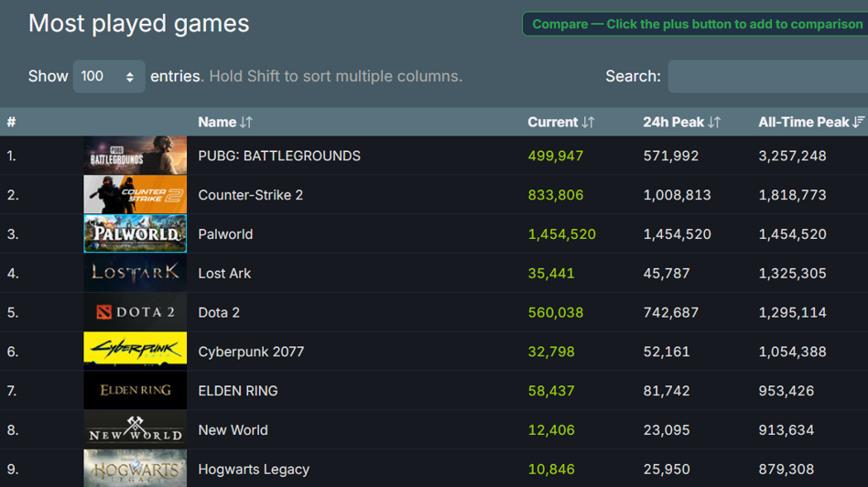This screenshot has width=868, height=487.
Task: Click the Hogwarts Legacy logo thumbnail
Action: pos(135,468)
